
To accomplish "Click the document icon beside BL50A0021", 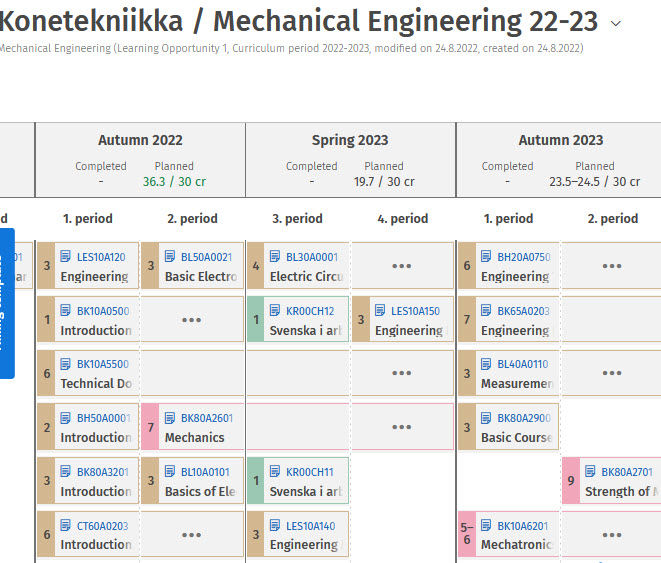I will 171,257.
